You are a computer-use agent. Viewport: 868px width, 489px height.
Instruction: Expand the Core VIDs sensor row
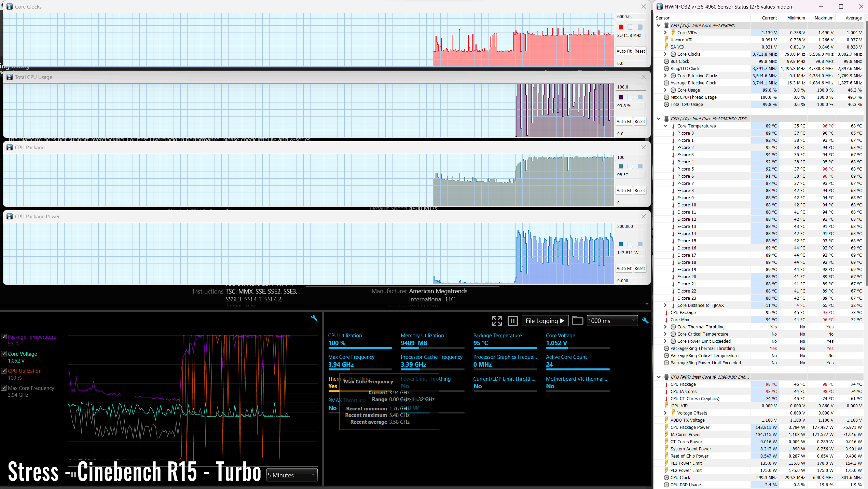pyautogui.click(x=665, y=32)
